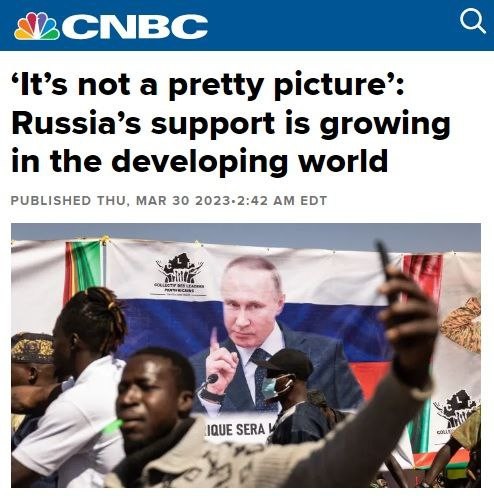Select 'in the developing world' headline line
Screen dimensions: 494x496
coord(200,161)
